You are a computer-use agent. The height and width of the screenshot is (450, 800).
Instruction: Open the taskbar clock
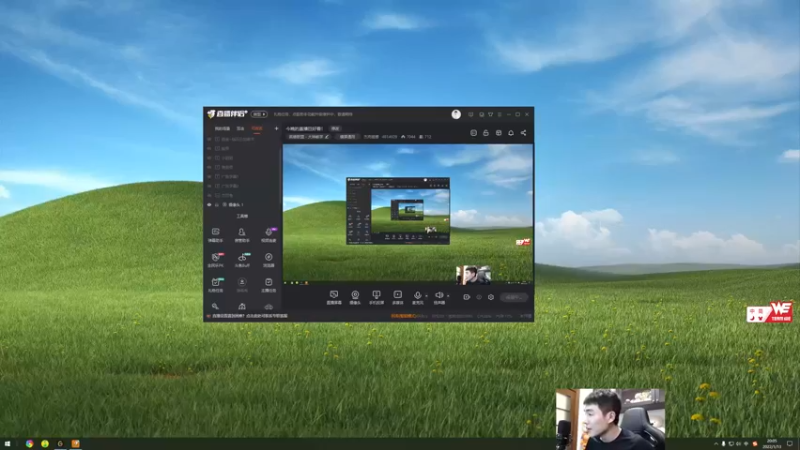pyautogui.click(x=771, y=444)
